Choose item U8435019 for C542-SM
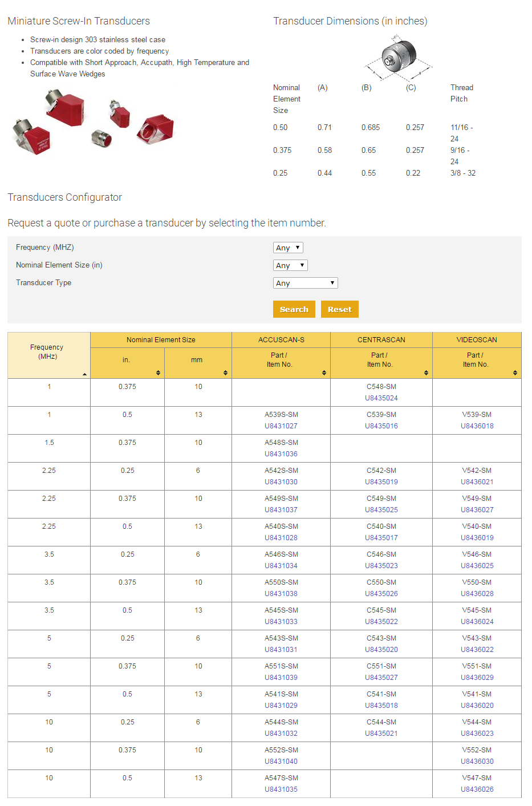This screenshot has width=532, height=806. [381, 482]
